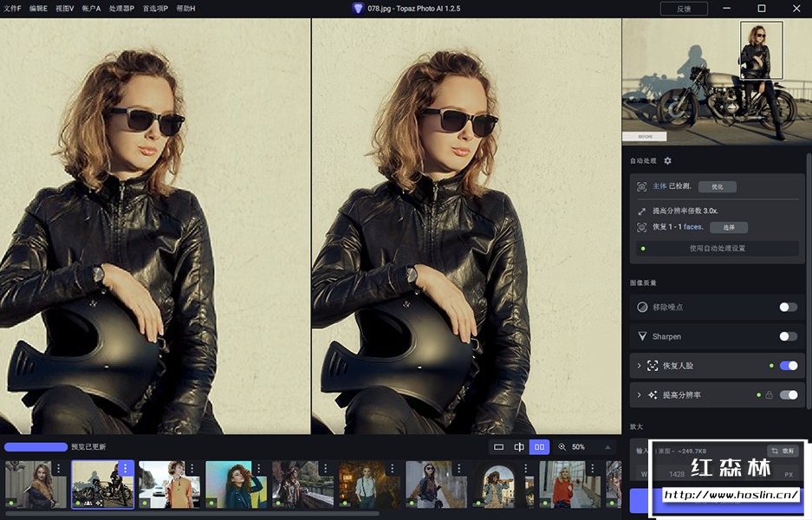Select the side-by-side comparison view icon
812x520 pixels.
pyautogui.click(x=540, y=447)
